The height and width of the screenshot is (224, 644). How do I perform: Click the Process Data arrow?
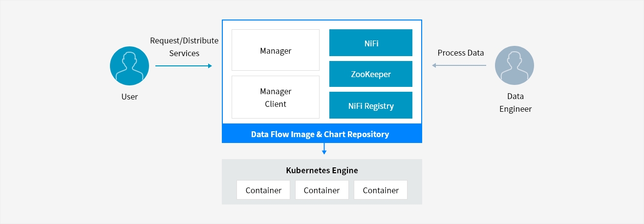tap(459, 65)
